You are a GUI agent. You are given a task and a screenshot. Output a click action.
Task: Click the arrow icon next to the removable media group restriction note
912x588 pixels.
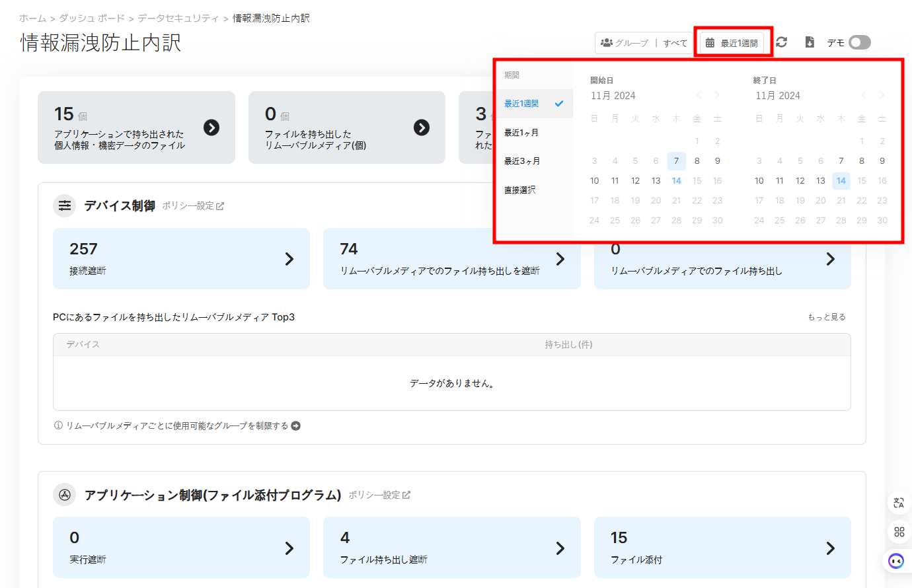click(296, 425)
